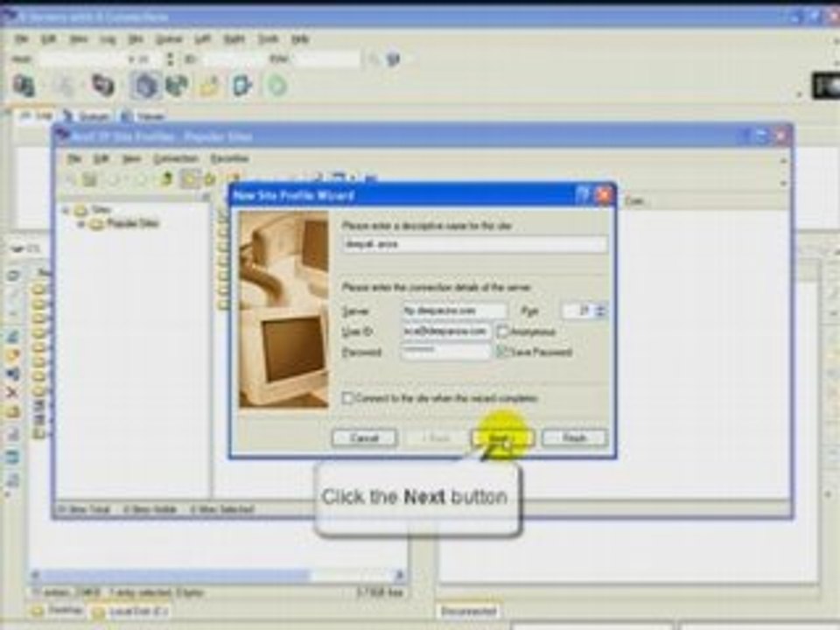Enable the Anonymous checkbox
The width and height of the screenshot is (840, 630).
pyautogui.click(x=502, y=332)
